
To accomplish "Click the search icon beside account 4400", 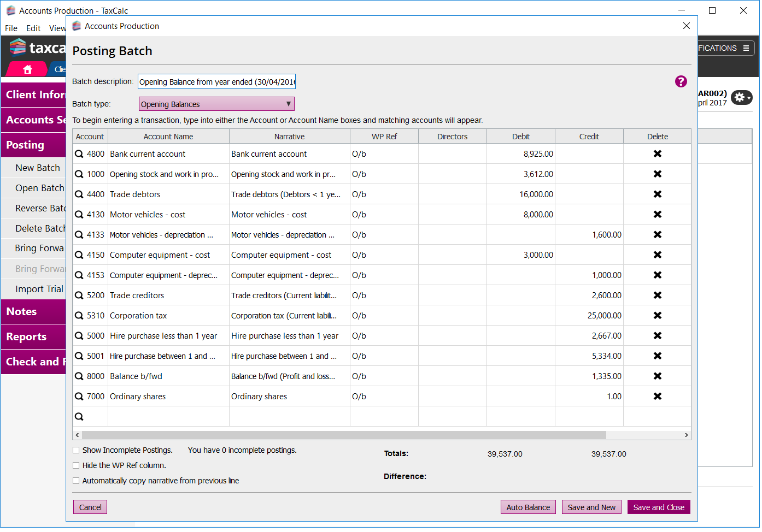I will pos(79,195).
